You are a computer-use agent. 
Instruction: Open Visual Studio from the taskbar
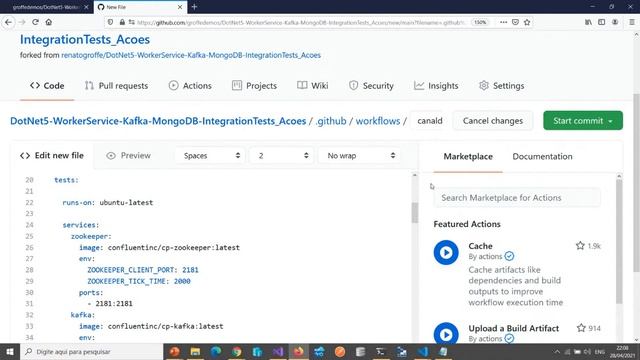point(278,351)
